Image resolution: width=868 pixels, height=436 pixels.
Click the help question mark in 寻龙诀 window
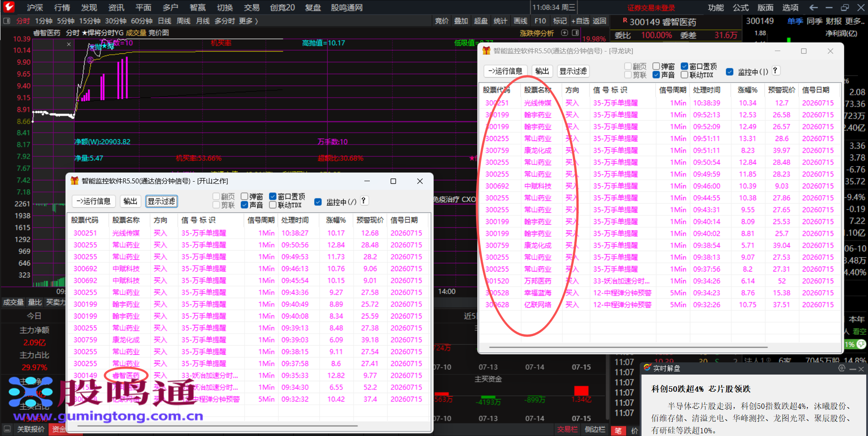775,70
